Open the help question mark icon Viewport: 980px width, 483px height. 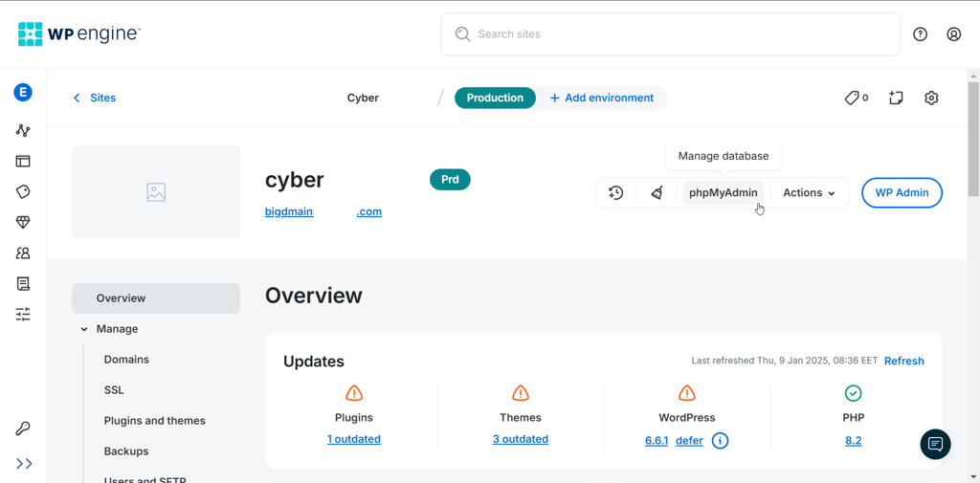click(x=920, y=34)
